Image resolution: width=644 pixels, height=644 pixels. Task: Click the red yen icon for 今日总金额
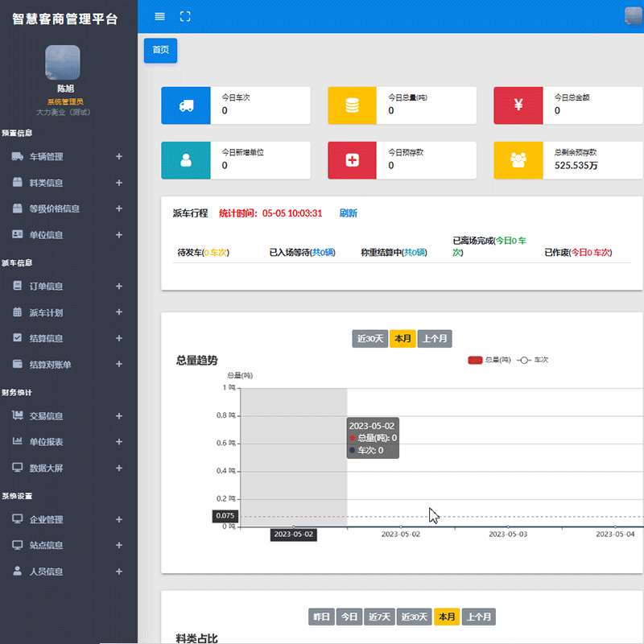[x=518, y=105]
